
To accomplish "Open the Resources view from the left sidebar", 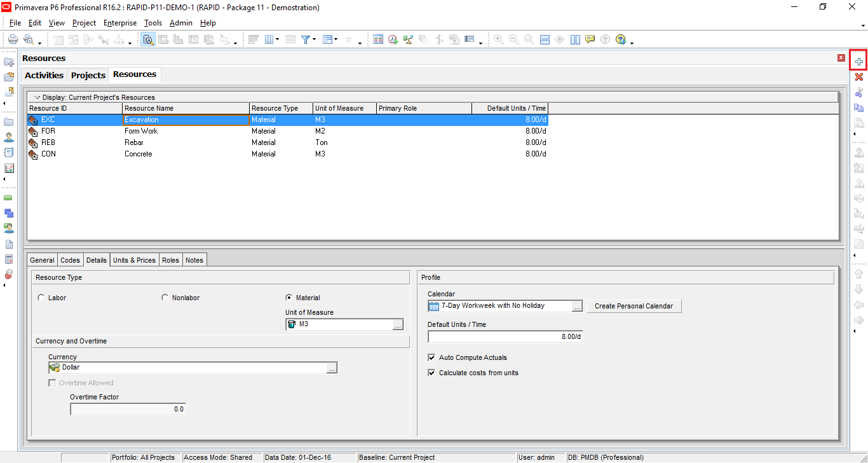I will 9,137.
